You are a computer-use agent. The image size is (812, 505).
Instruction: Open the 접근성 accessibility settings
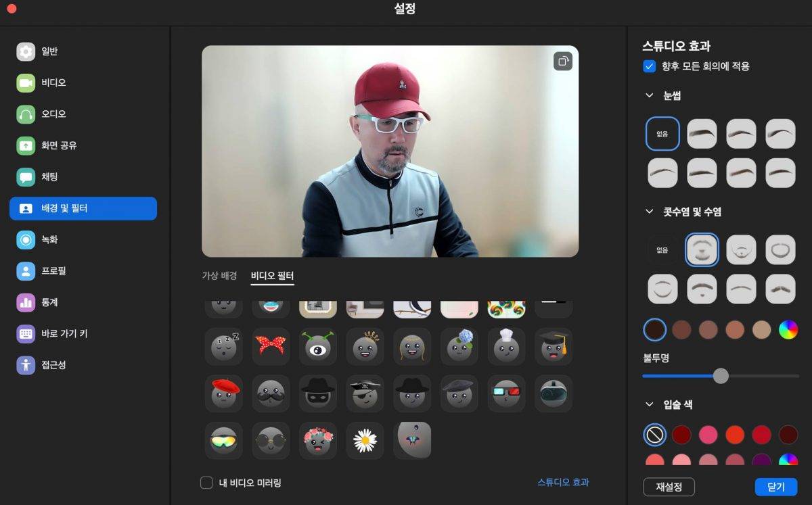(x=83, y=364)
